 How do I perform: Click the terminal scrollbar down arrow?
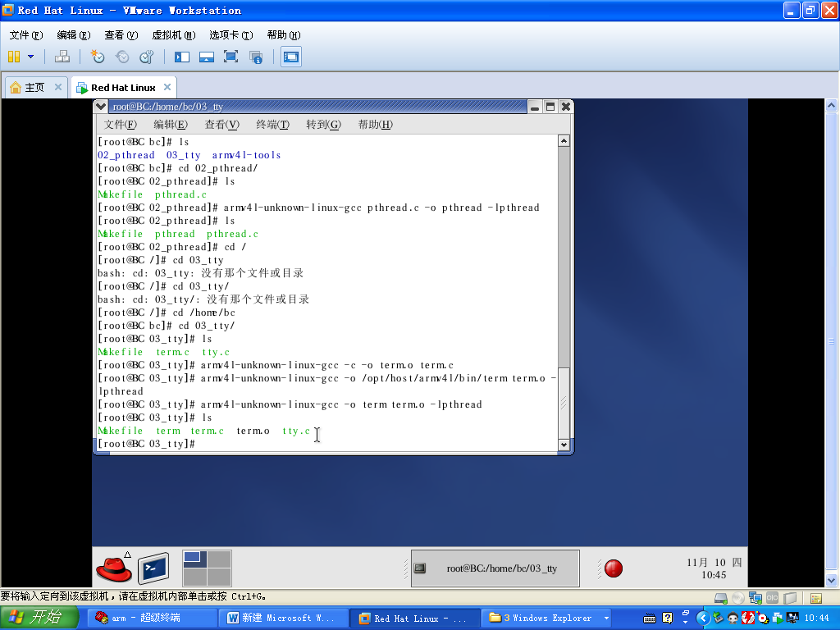pos(564,445)
